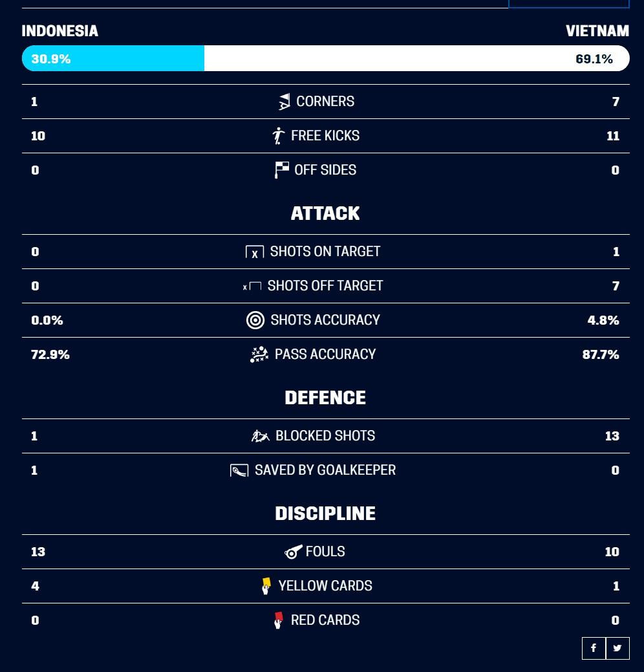Select the VIETNAM team name

coord(597,31)
